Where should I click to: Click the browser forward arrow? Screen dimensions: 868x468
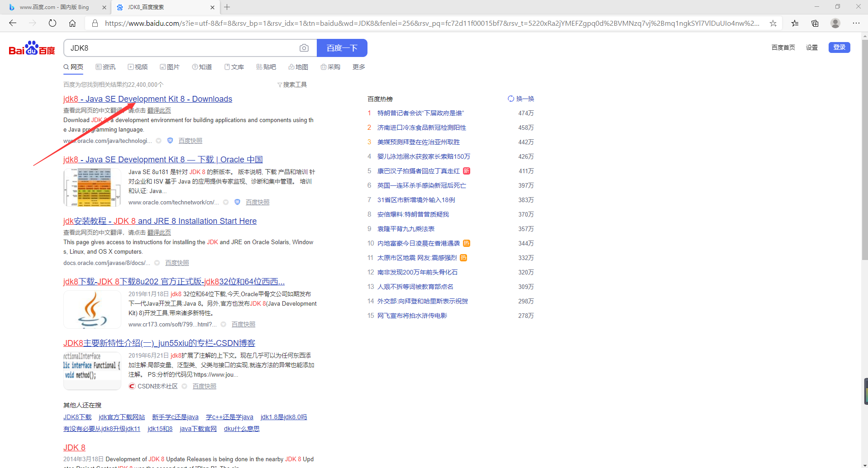point(33,23)
